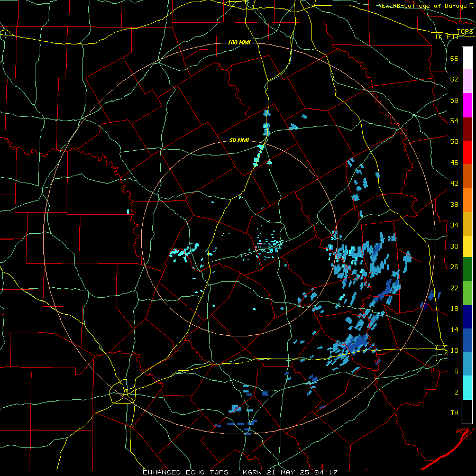The height and width of the screenshot is (476, 476).
Task: Click the square highway loop at right map edge
Action: tap(442, 353)
